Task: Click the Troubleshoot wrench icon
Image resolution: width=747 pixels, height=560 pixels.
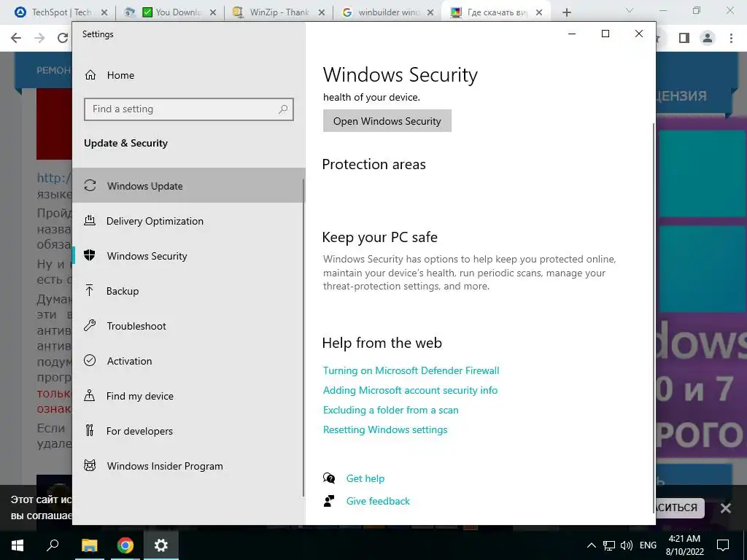Action: pos(90,326)
